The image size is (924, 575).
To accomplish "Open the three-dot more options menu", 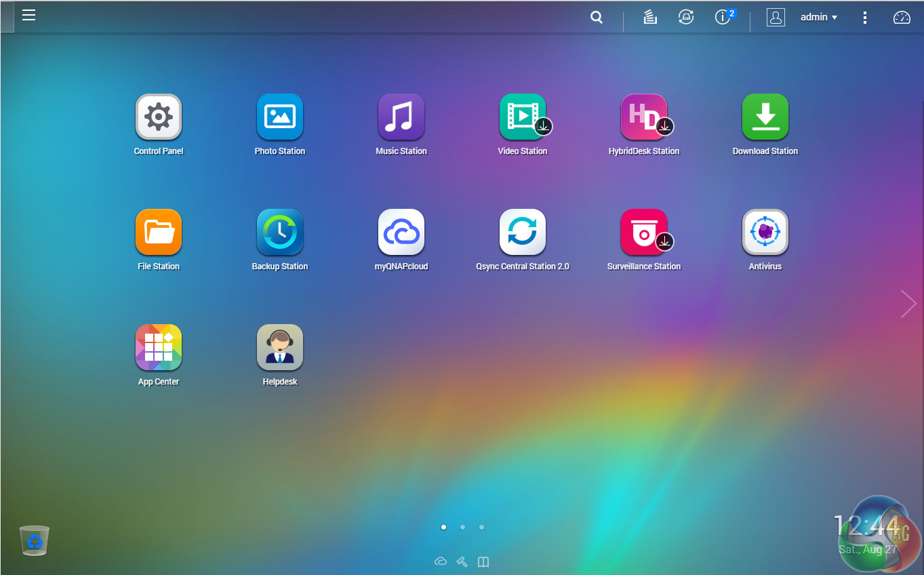I will pos(864,18).
